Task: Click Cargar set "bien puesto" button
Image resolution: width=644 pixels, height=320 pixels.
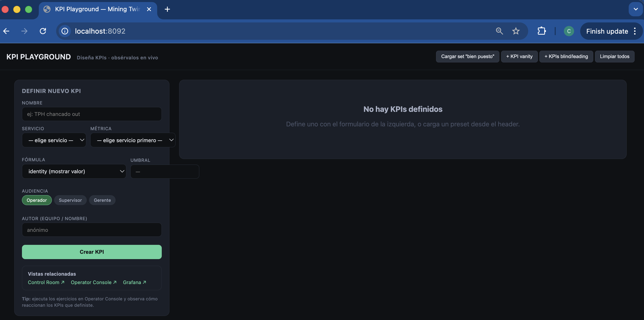Action: 467,57
